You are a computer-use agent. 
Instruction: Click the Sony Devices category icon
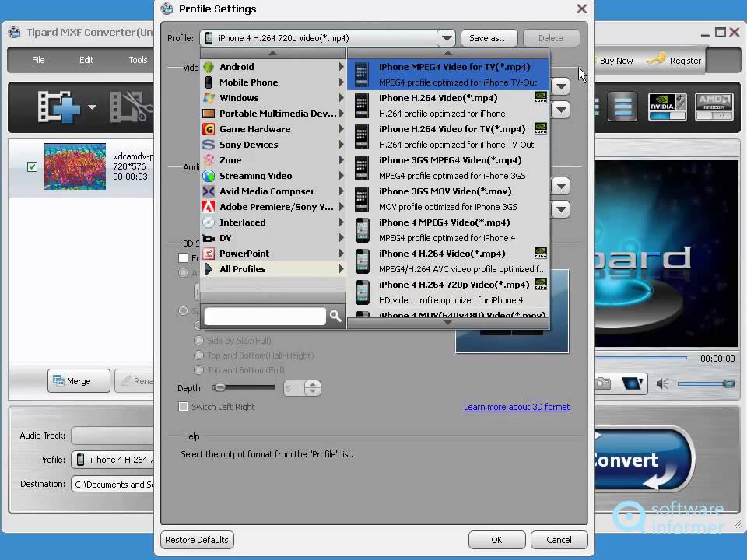coord(209,145)
